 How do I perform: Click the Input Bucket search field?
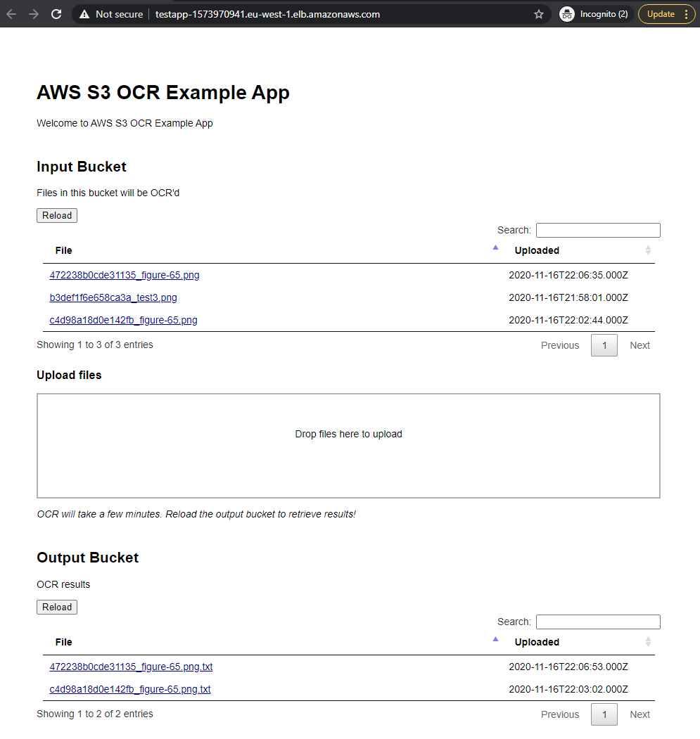[x=598, y=230]
